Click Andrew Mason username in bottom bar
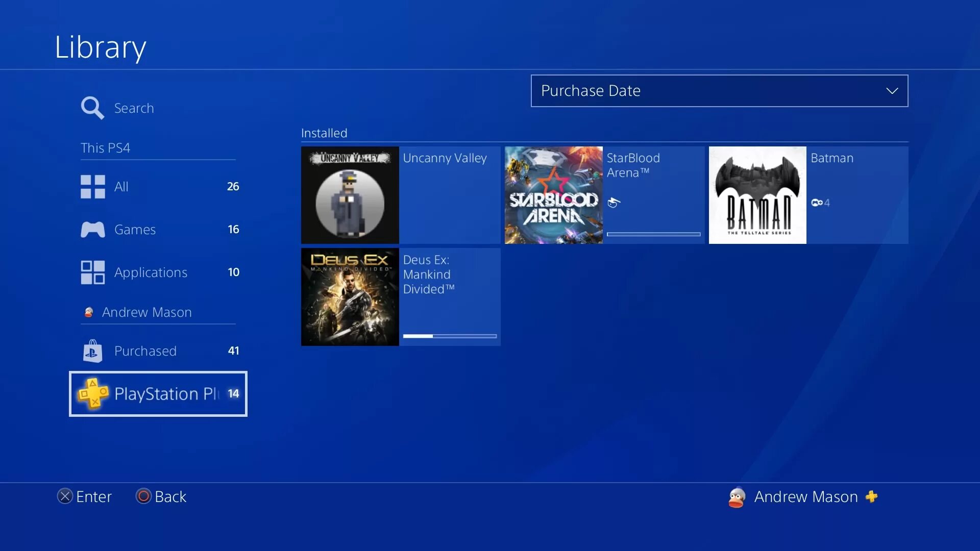 tap(806, 496)
